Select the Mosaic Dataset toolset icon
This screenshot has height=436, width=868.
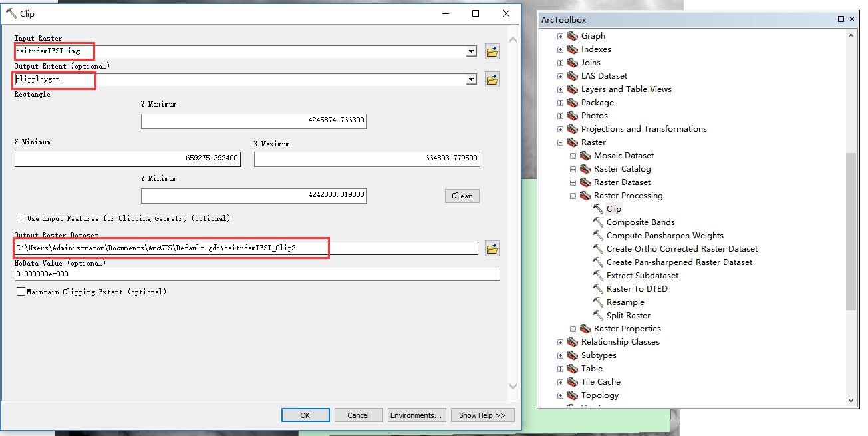coord(585,156)
